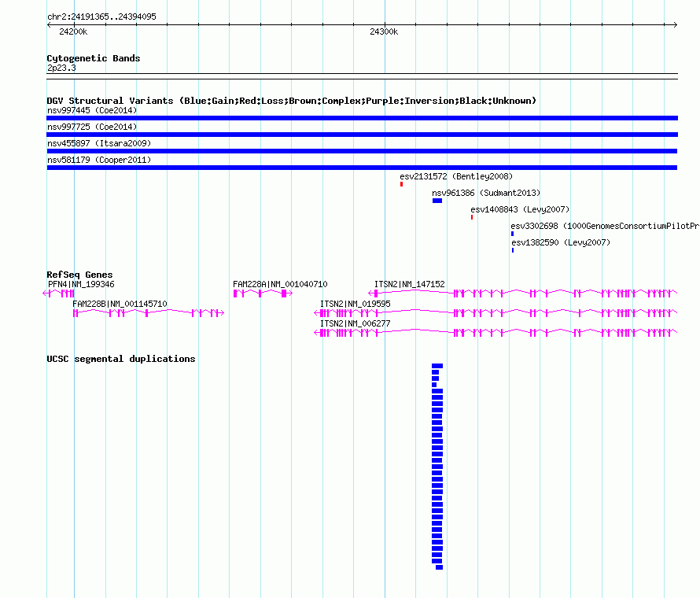Click the blue gain block under nsv961386
700x598 pixels.
pyautogui.click(x=437, y=201)
